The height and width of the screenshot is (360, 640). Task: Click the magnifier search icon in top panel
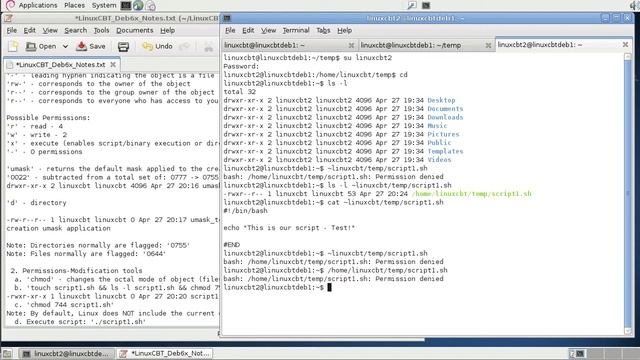pyautogui.click(x=412, y=5)
